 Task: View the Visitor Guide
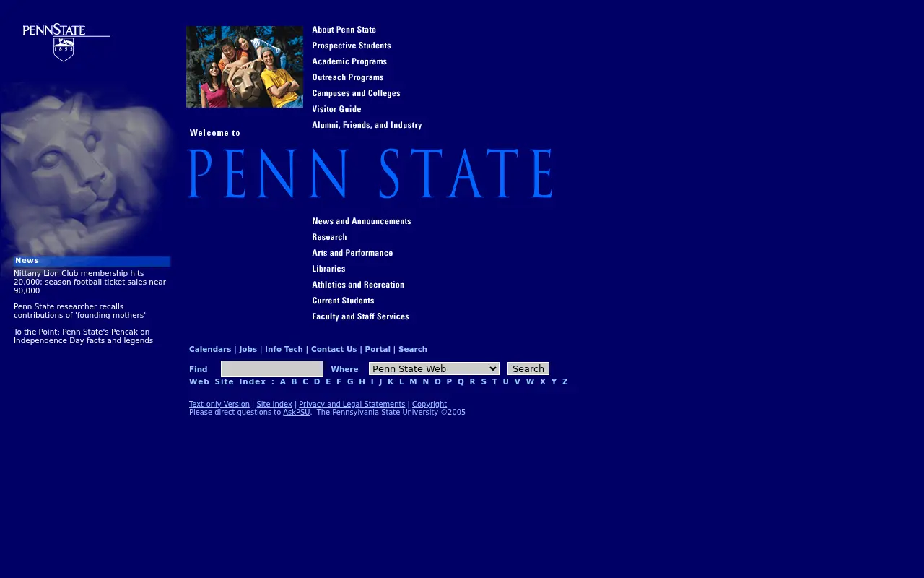[336, 109]
